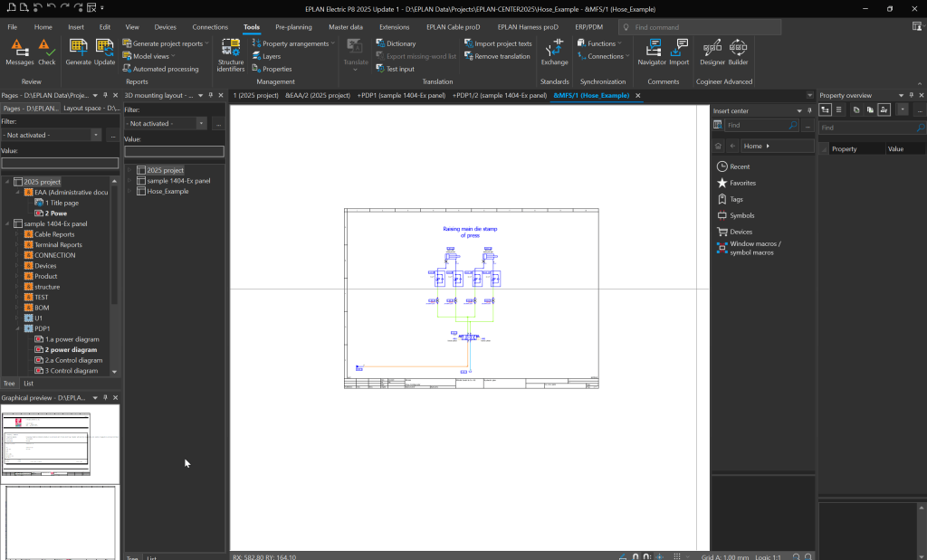Pin the Graphical preview panel
Viewport: 927px width, 560px height.
click(105, 397)
